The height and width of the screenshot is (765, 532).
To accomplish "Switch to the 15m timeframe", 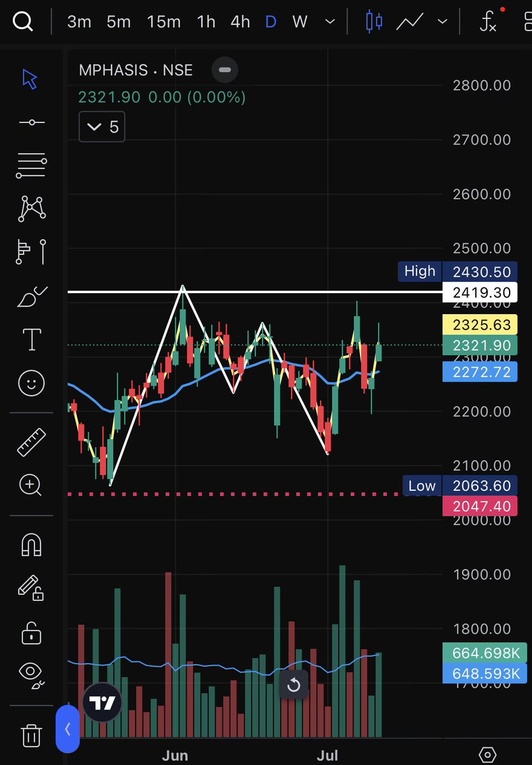I will (164, 22).
